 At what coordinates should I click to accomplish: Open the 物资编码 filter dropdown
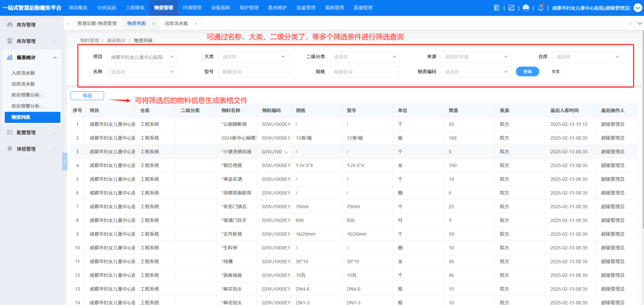click(476, 72)
